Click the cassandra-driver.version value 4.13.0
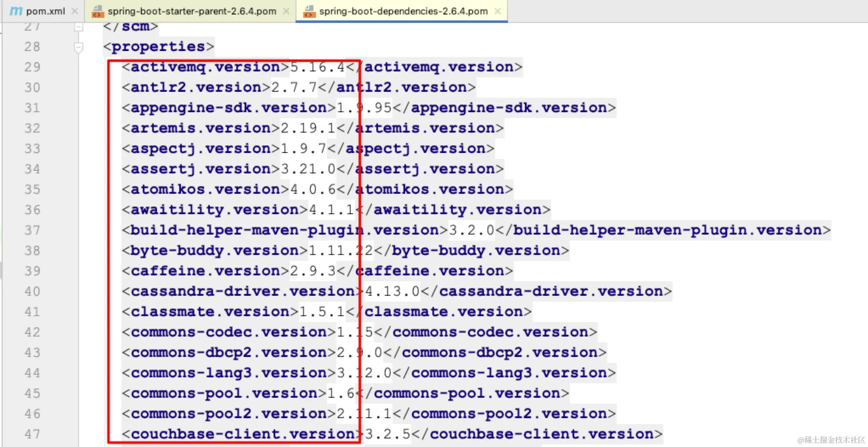This screenshot has width=868, height=447. pyautogui.click(x=392, y=291)
